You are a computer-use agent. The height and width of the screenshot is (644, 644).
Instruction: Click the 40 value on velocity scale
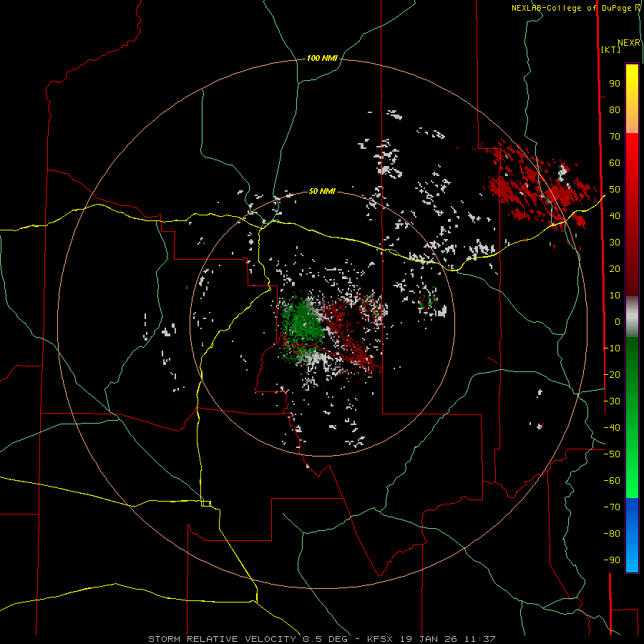tap(615, 215)
